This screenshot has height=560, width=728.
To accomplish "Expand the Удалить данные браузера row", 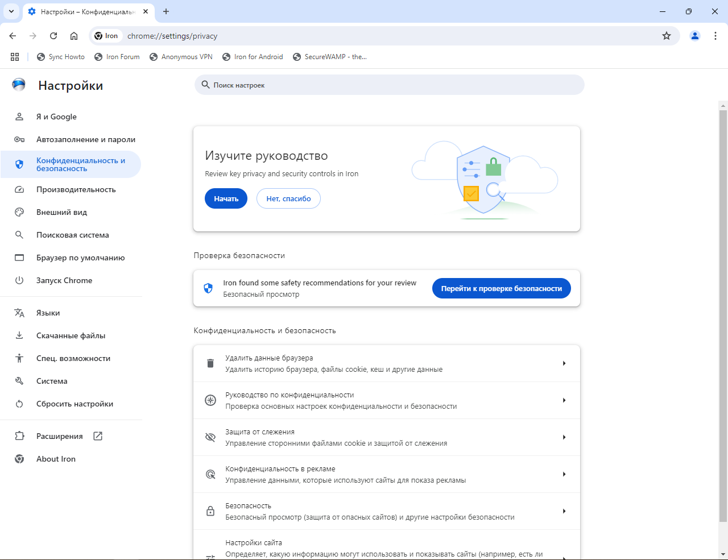I will pos(387,363).
